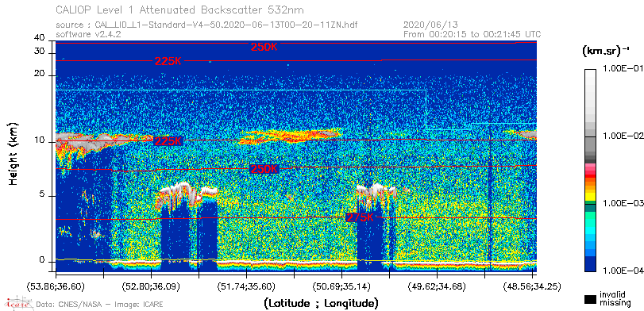Select the plot title 'CALIOP Level 1 Attenuated Backscatter 532nm'
The image size is (644, 311).
pyautogui.click(x=180, y=10)
